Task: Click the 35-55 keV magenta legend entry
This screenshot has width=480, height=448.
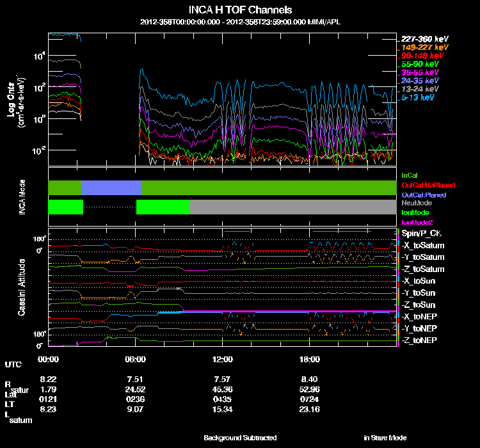Action: [x=420, y=73]
